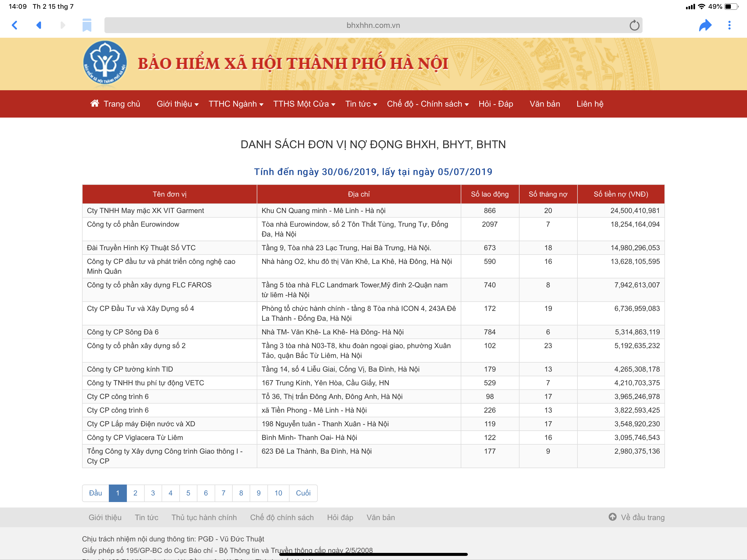Tap the share arrow icon
The width and height of the screenshot is (747, 560).
point(705,25)
